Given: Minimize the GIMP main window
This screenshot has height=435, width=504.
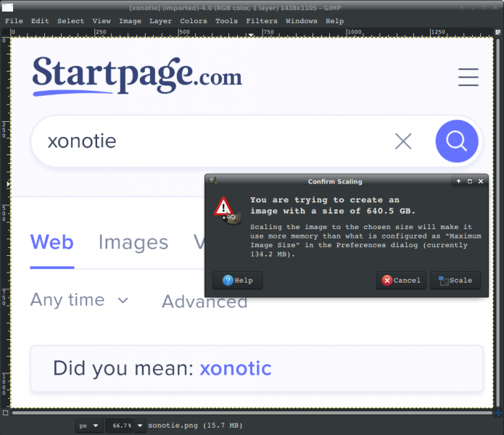Looking at the screenshot, I should point(473,8).
